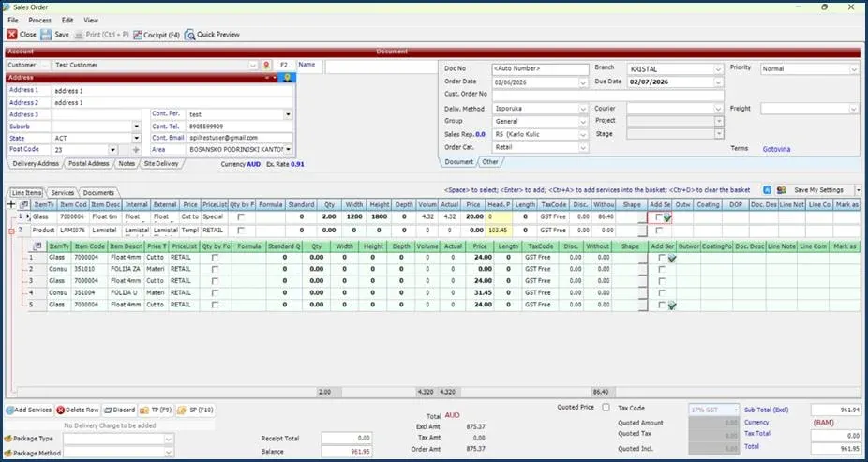Enable the Quoted Price checkbox
This screenshot has width=868, height=462.
606,408
